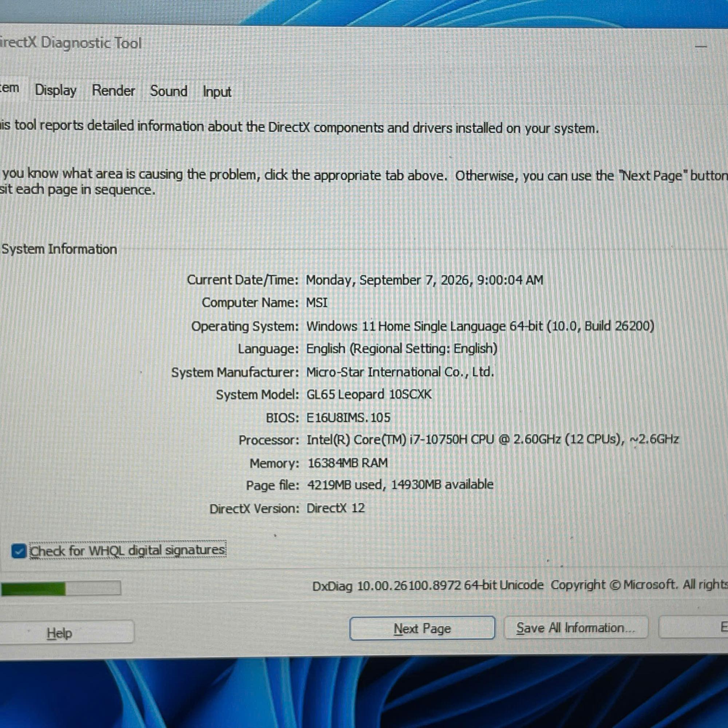
Task: Click the 'Operating System:' label
Action: tap(245, 326)
